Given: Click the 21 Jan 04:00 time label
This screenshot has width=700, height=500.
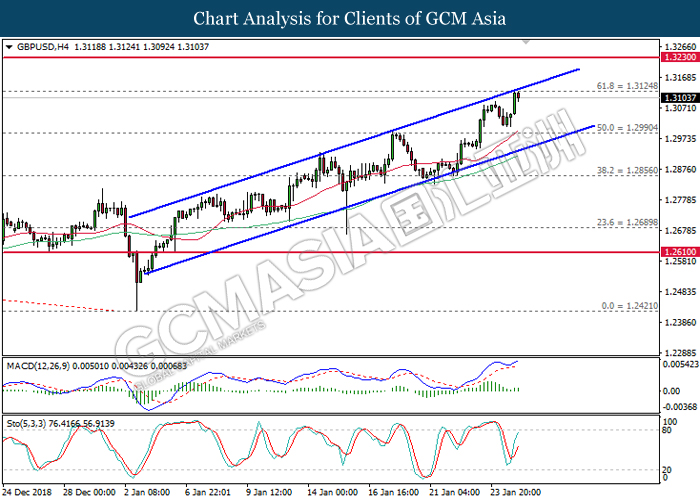Looking at the screenshot, I should [x=454, y=492].
